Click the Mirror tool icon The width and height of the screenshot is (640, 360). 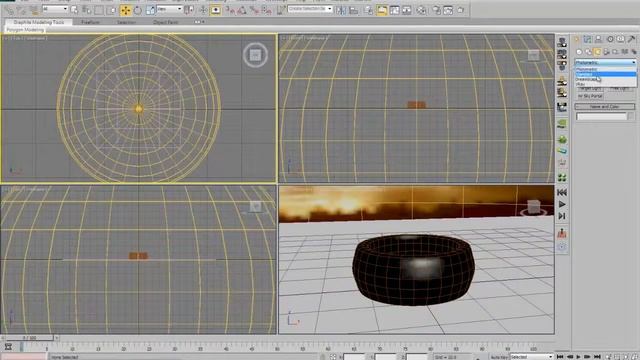(x=341, y=10)
